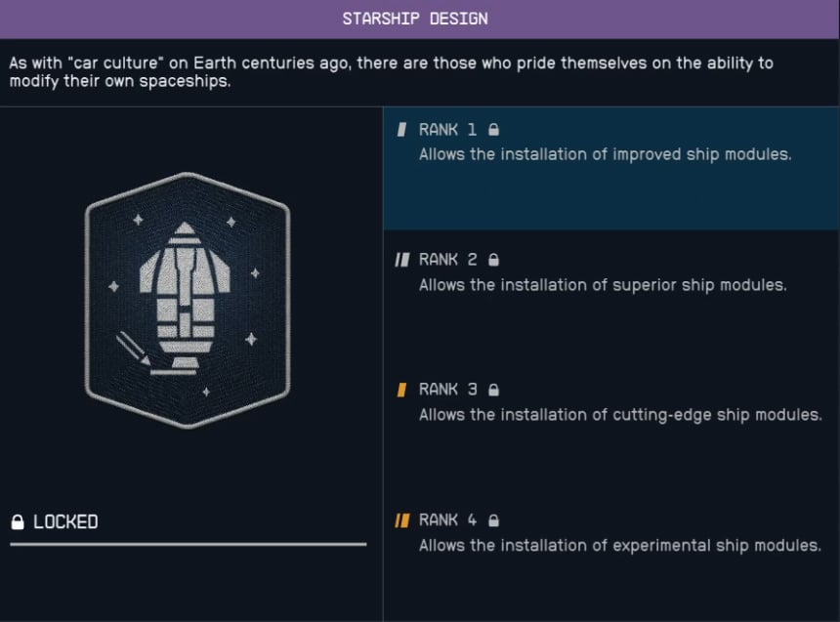Click the orange pip indicator for Rank 3
This screenshot has width=840, height=622.
[x=403, y=389]
